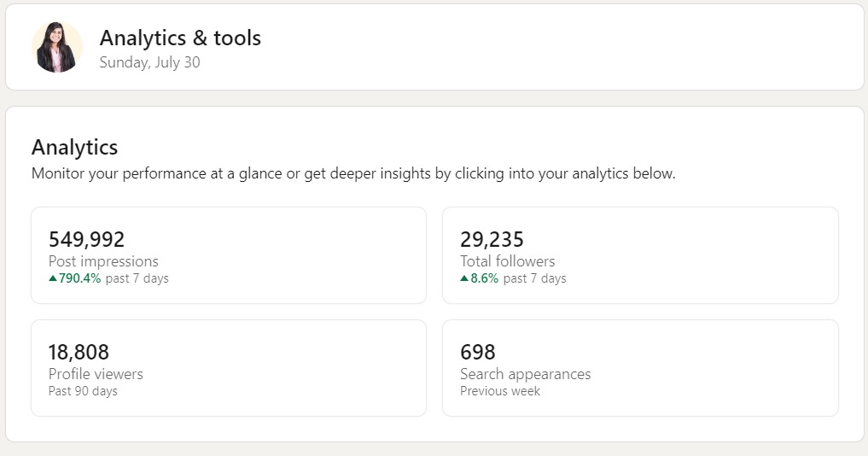Click the 549,992 impressions number
The image size is (868, 456).
pos(86,240)
